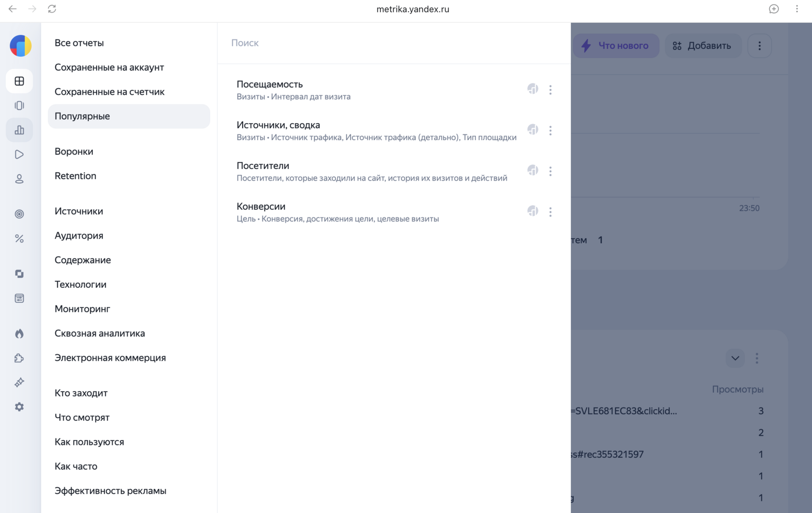This screenshot has height=513, width=812.
Task: Click the percent conversions icon in sidebar
Action: pyautogui.click(x=19, y=239)
